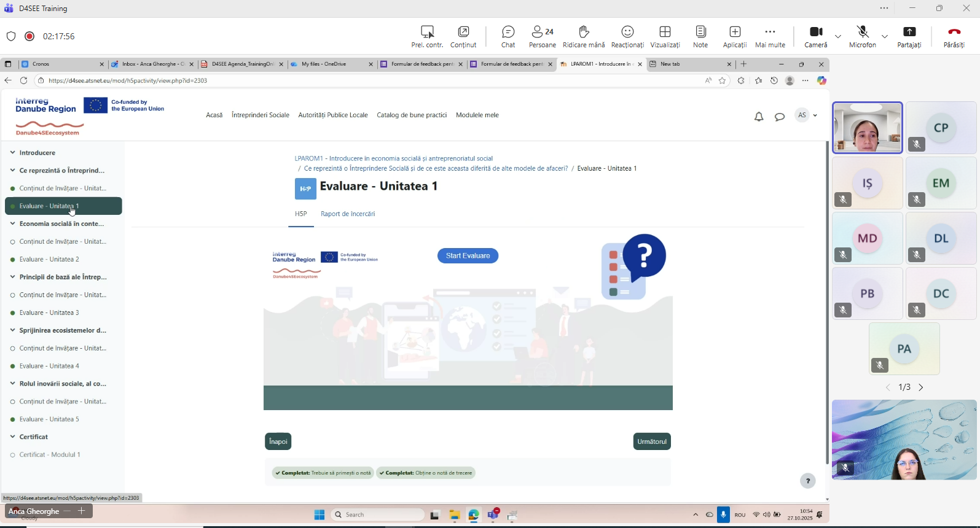Click the Următorul navigation button
The image size is (980, 528).
click(x=652, y=441)
